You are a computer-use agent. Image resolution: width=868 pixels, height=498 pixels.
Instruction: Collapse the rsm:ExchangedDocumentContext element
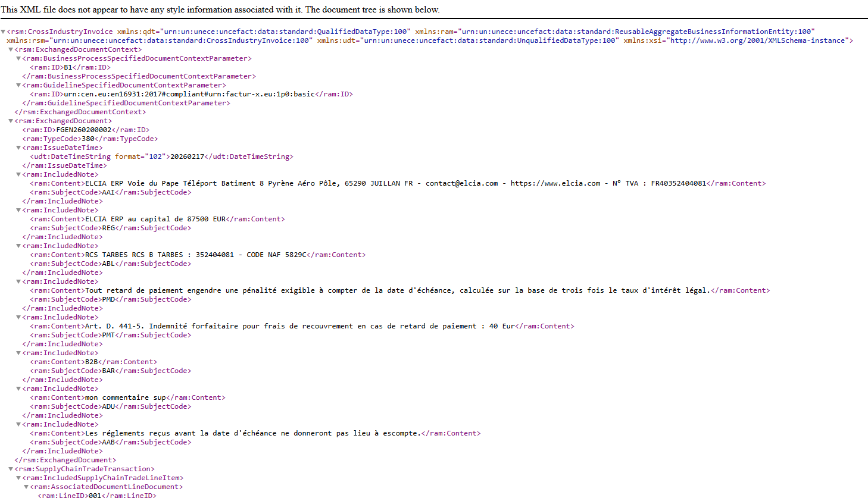point(10,49)
